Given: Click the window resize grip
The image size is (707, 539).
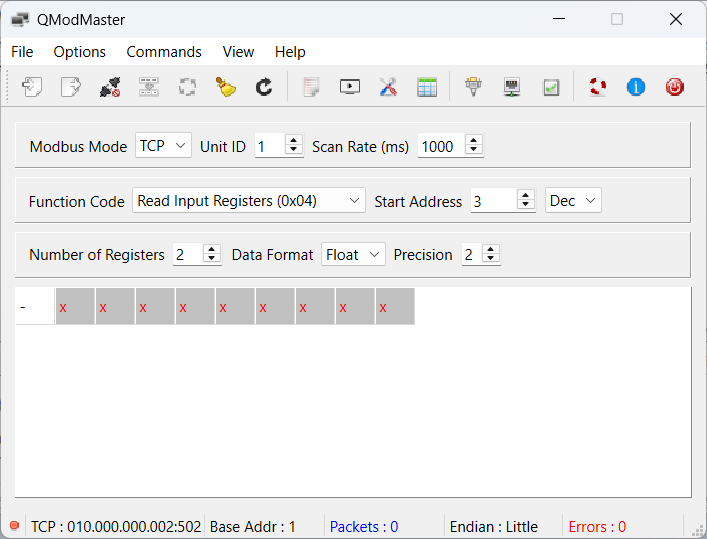Looking at the screenshot, I should (698, 529).
